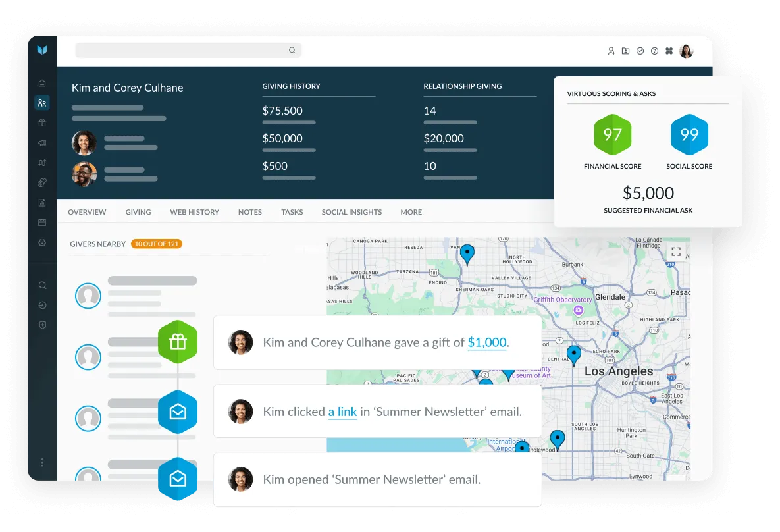This screenshot has height=532, width=780.
Task: Select the gift icon in sidebar
Action: tap(42, 123)
